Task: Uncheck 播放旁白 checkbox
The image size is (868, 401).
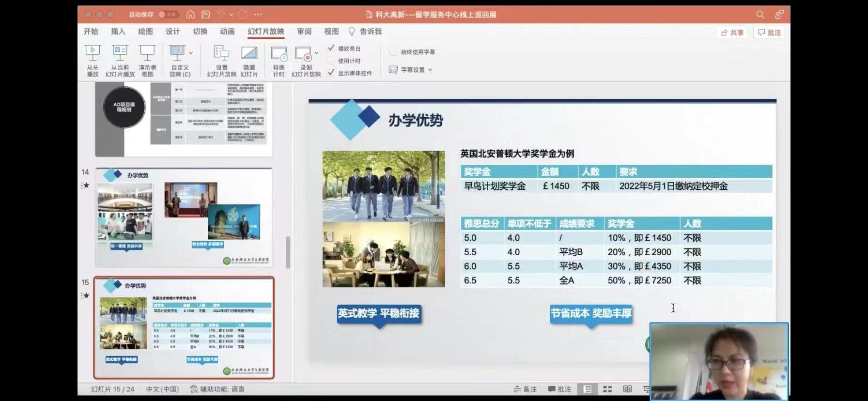Action: (331, 48)
